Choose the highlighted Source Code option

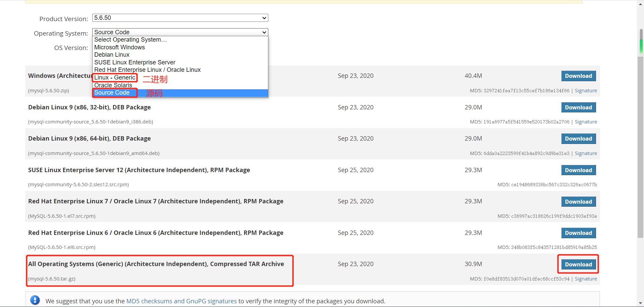click(x=180, y=93)
